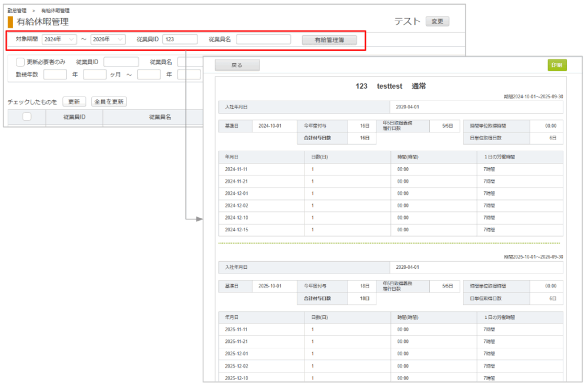Click the 有給休暇管理 breadcrumb item
The width and height of the screenshot is (588, 386).
point(55,11)
